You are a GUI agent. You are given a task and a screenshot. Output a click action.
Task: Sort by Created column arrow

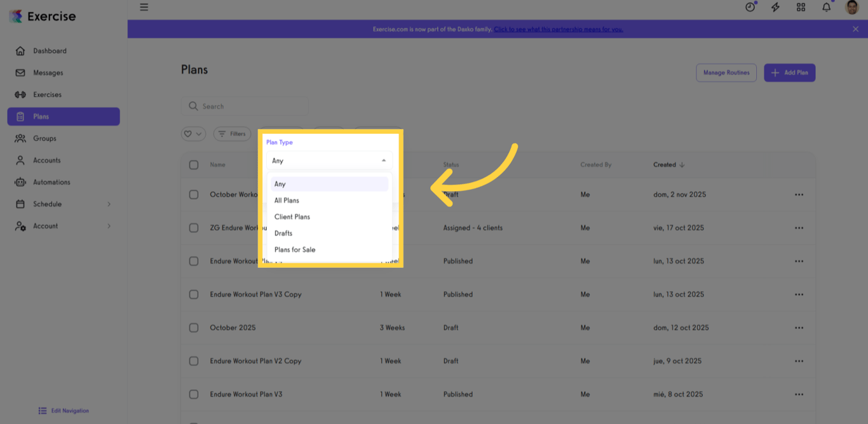tap(682, 164)
